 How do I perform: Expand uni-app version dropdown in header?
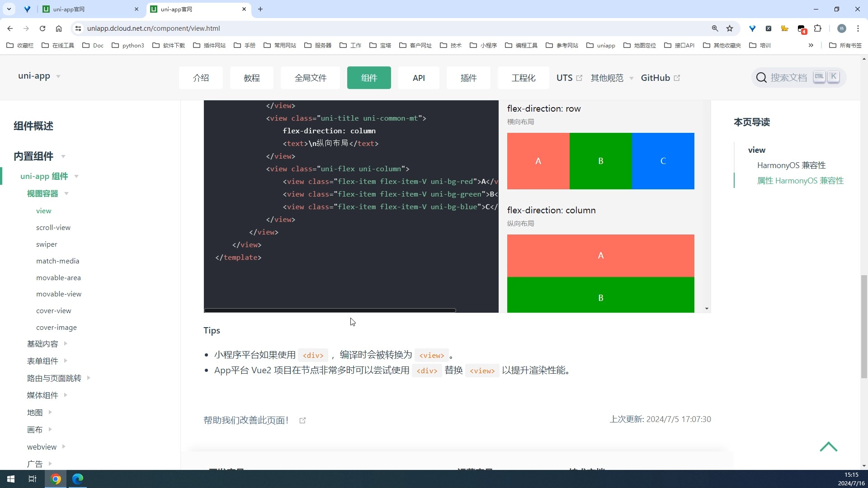(x=39, y=76)
